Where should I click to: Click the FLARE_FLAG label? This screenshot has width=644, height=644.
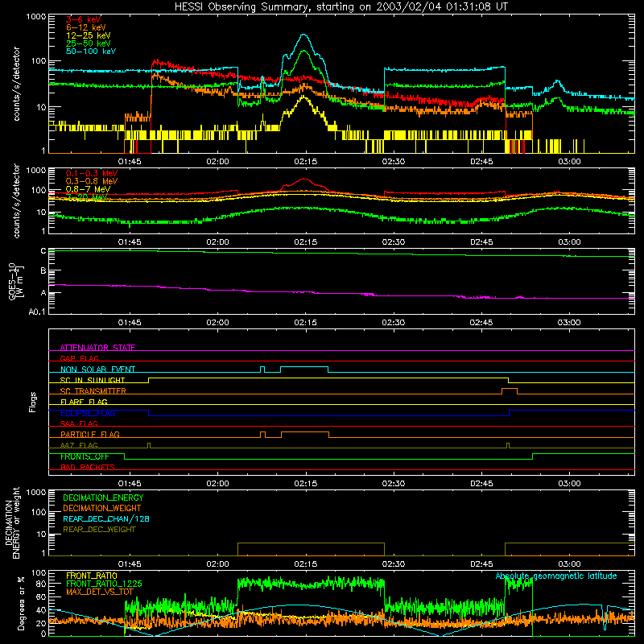pyautogui.click(x=84, y=402)
